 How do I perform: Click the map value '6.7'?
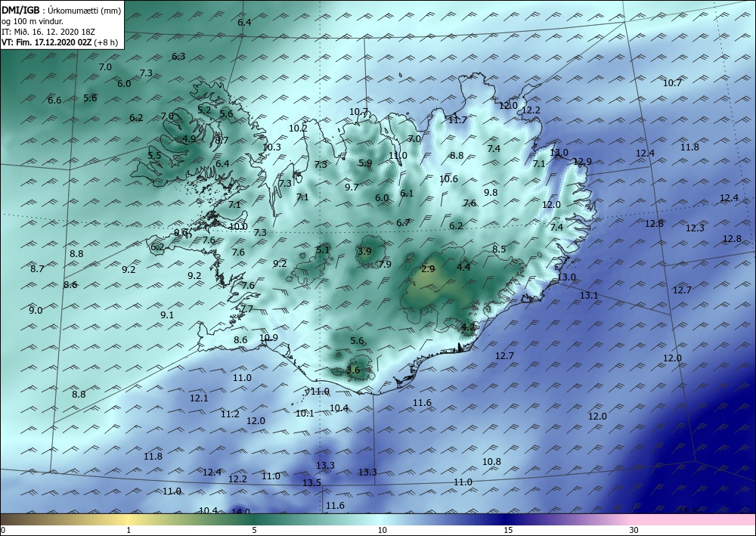(x=403, y=223)
